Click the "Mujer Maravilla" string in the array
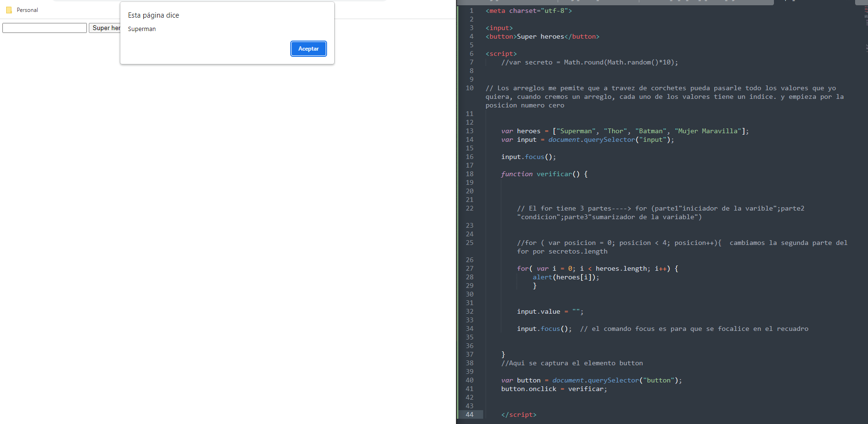The width and height of the screenshot is (868, 424). [708, 131]
